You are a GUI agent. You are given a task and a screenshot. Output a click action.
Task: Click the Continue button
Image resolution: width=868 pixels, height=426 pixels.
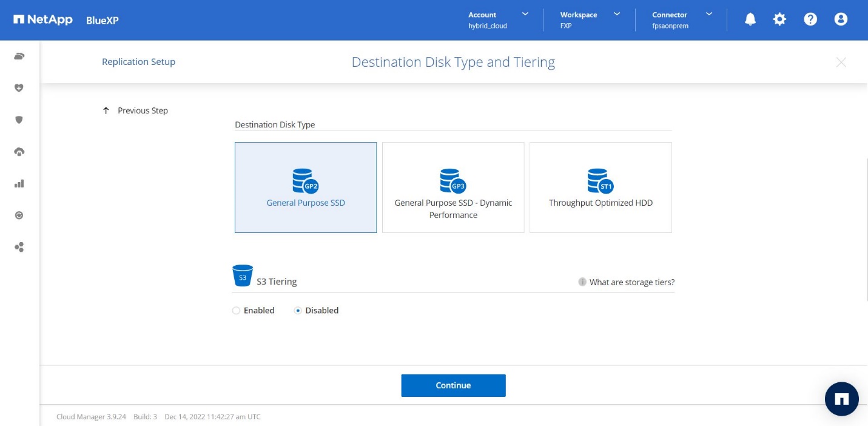tap(453, 385)
